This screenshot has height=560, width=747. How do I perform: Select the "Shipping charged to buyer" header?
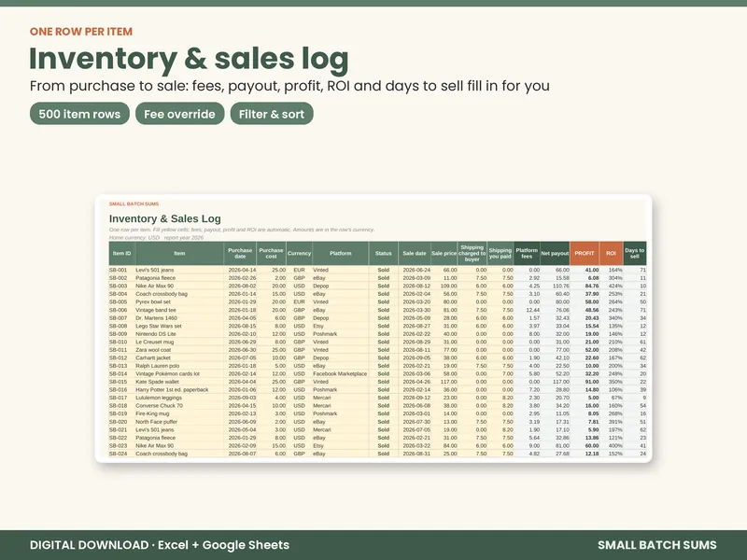[472, 253]
